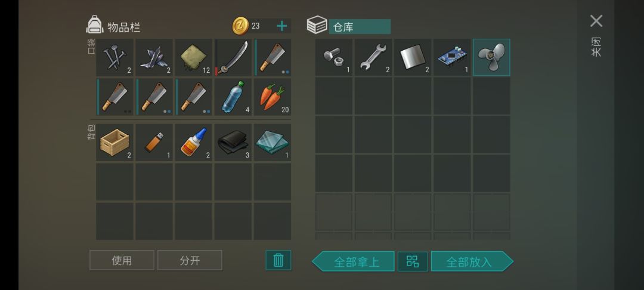Click the trash can delete button
The width and height of the screenshot is (644, 290).
coord(278,260)
